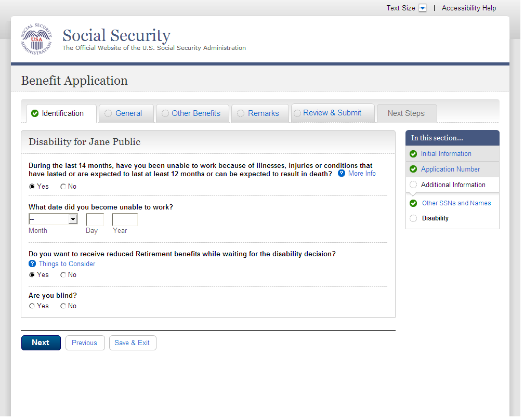Open the Review & Submit tab
Viewport: 524px width, 420px height.
click(x=332, y=113)
